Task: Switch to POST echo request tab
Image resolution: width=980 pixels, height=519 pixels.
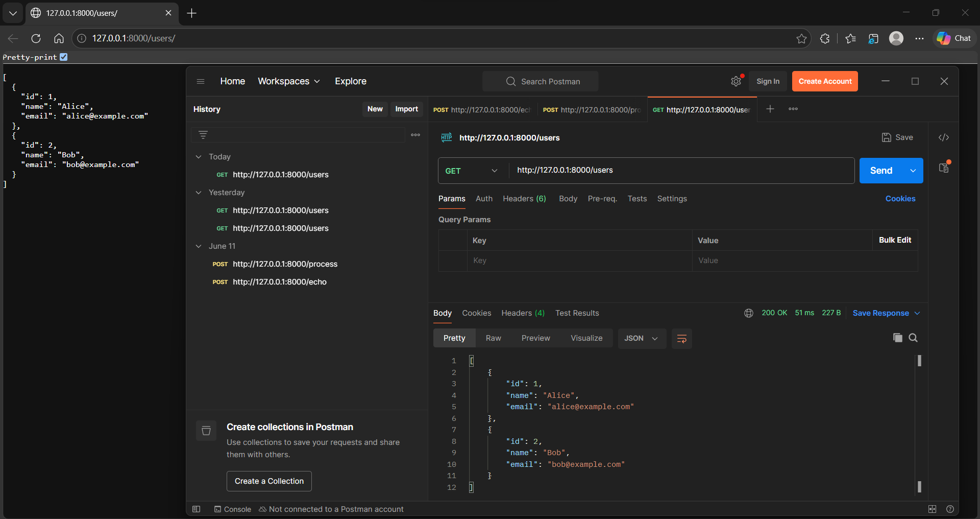Action: pos(482,109)
